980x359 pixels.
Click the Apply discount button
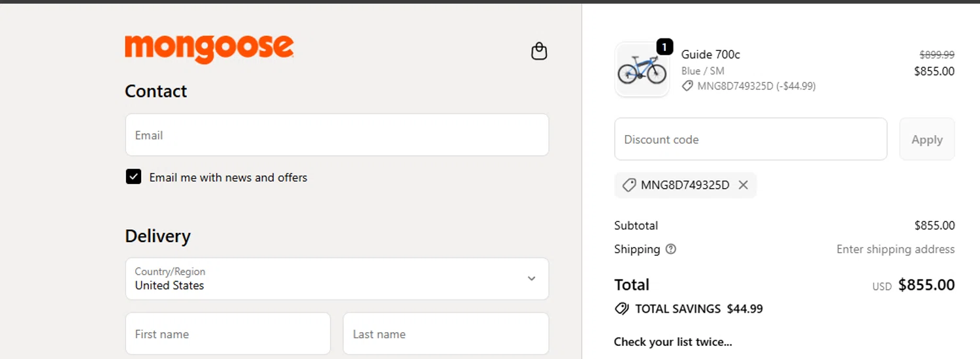(x=927, y=139)
